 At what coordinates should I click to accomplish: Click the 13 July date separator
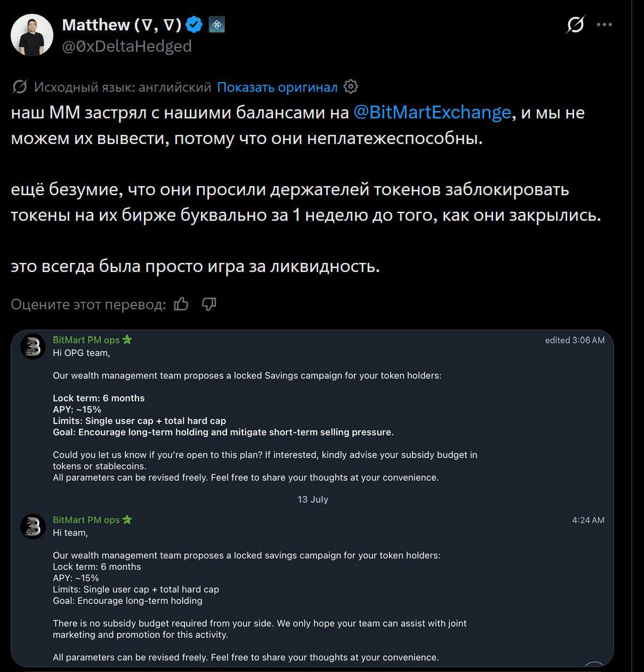pyautogui.click(x=313, y=499)
